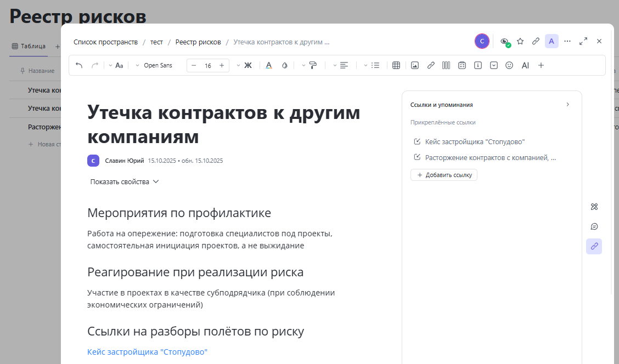The height and width of the screenshot is (364, 619).
Task: Toggle bold formatting with the Ж icon
Action: (x=248, y=65)
